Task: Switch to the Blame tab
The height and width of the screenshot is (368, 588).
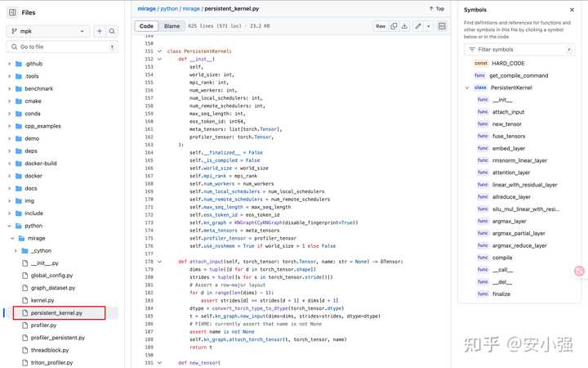Action: (x=172, y=26)
